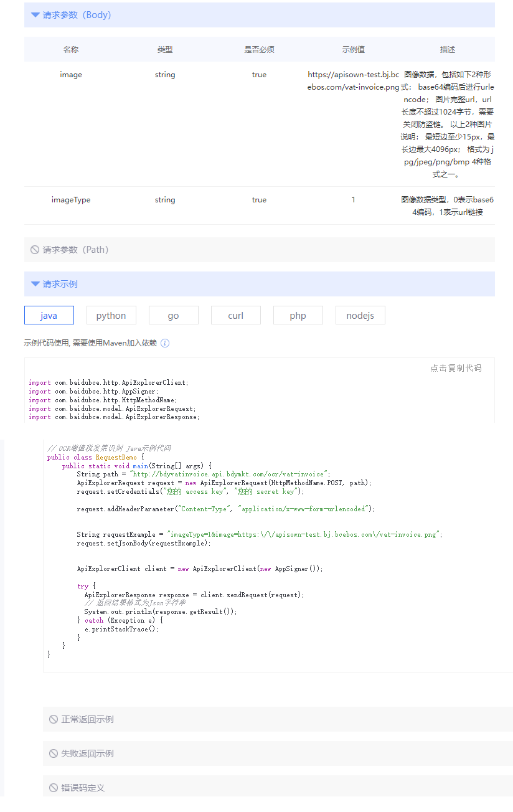This screenshot has width=513, height=812.
Task: Click the imageType parameter name cell
Action: coord(71,200)
